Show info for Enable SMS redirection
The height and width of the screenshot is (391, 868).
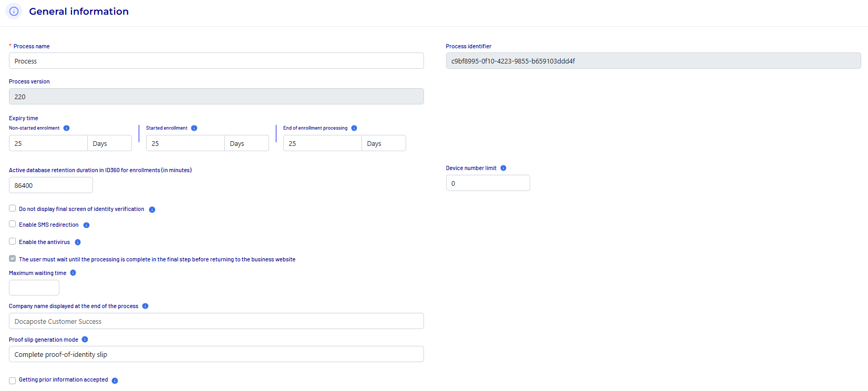86,225
